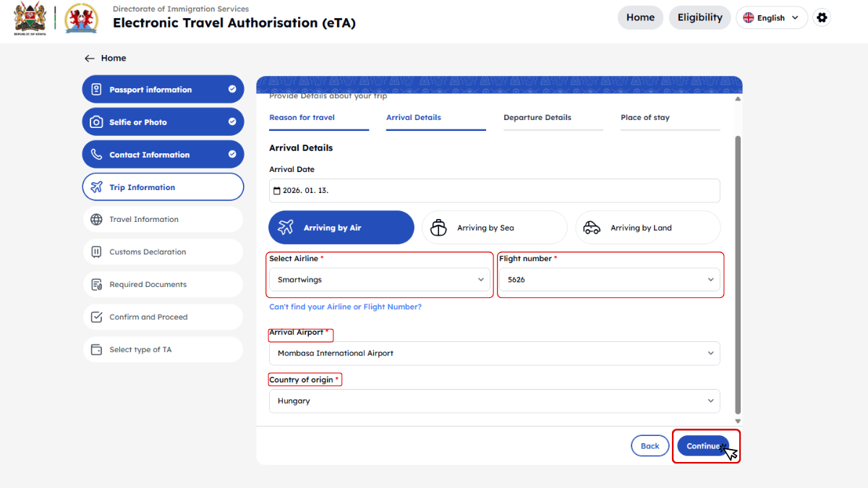Choose the Arriving by Sea option

(x=494, y=228)
